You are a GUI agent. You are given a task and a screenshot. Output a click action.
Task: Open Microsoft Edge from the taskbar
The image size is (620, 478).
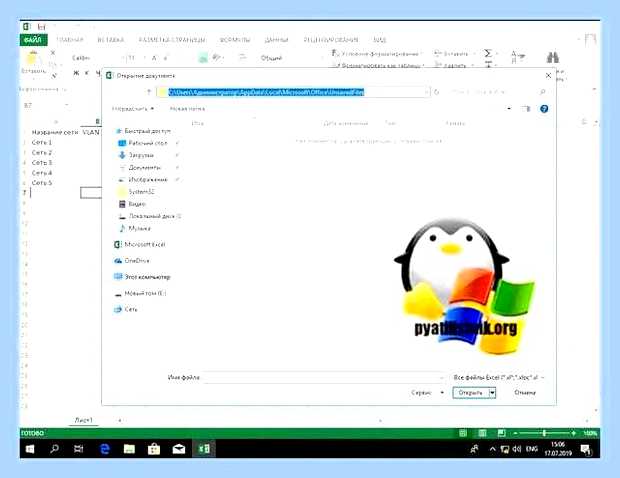[105, 449]
